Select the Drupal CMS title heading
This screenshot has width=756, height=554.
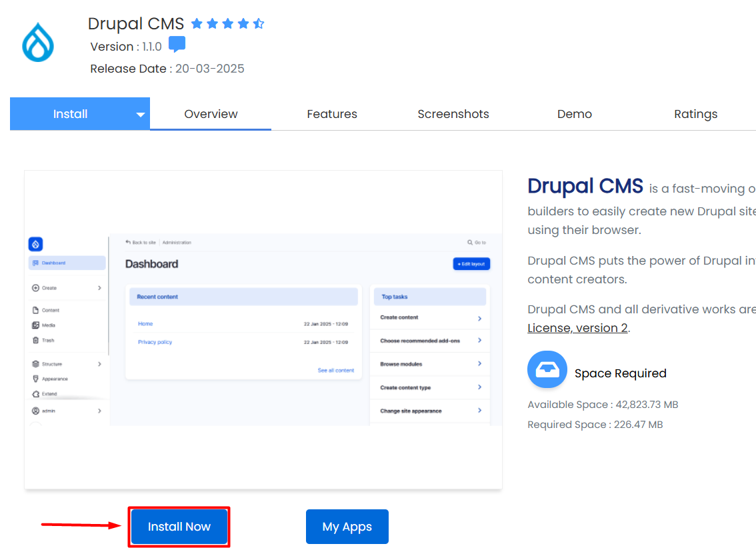pyautogui.click(x=136, y=23)
